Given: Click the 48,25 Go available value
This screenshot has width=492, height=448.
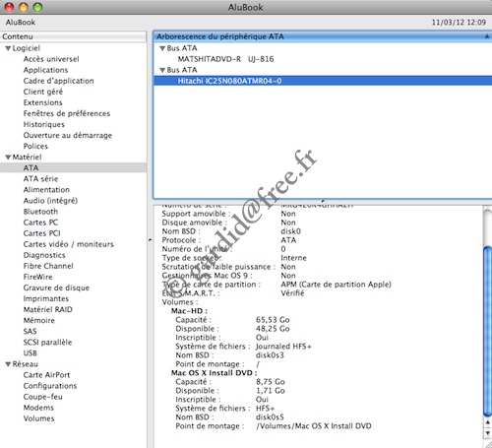Looking at the screenshot, I should pos(273,329).
